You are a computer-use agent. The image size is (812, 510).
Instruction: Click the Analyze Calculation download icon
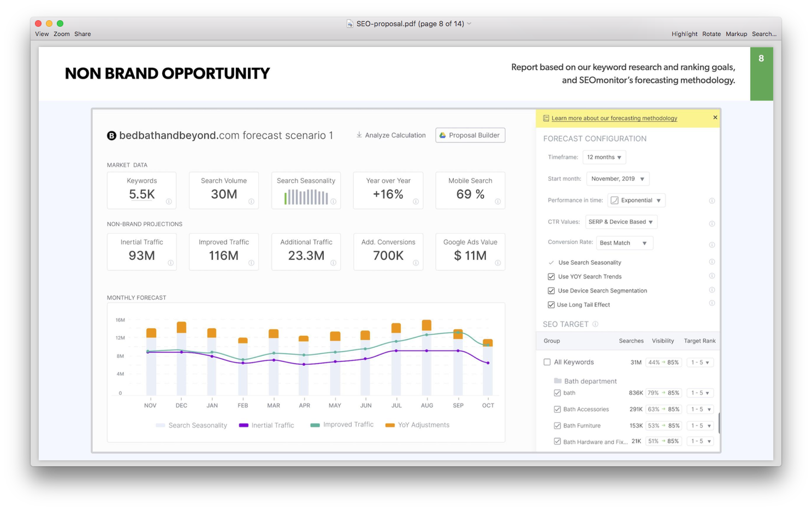point(359,135)
